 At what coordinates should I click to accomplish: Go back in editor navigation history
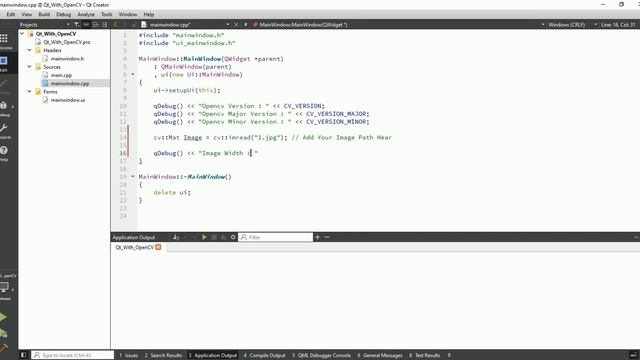click(x=115, y=24)
